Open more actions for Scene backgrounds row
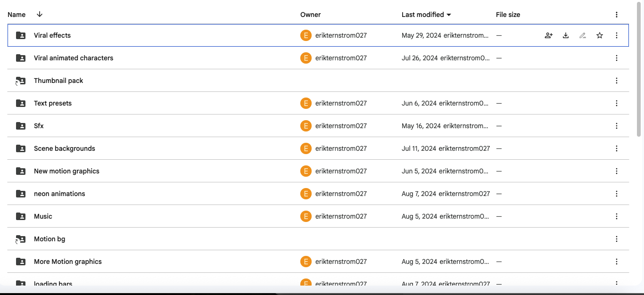 [x=617, y=148]
